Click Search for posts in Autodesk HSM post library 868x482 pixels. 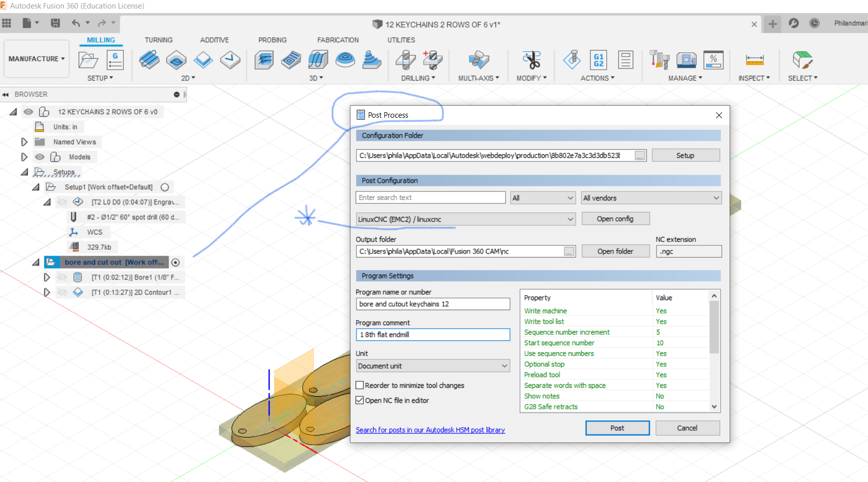430,429
